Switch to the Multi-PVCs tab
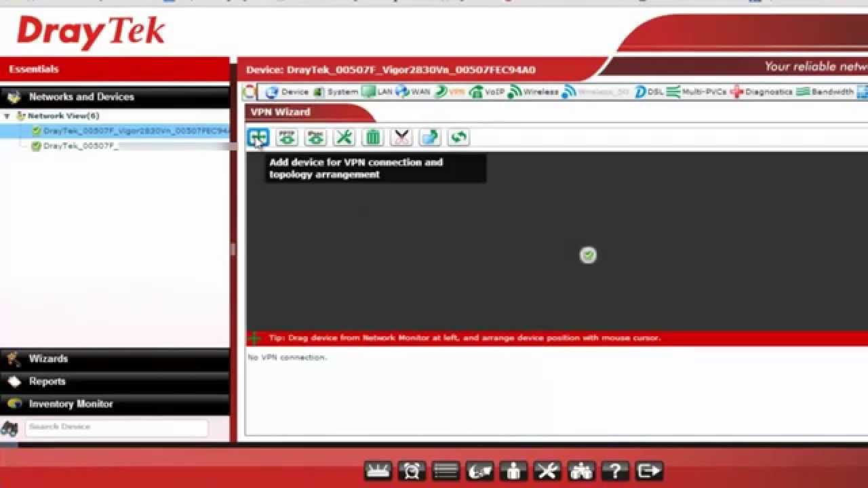 [696, 91]
